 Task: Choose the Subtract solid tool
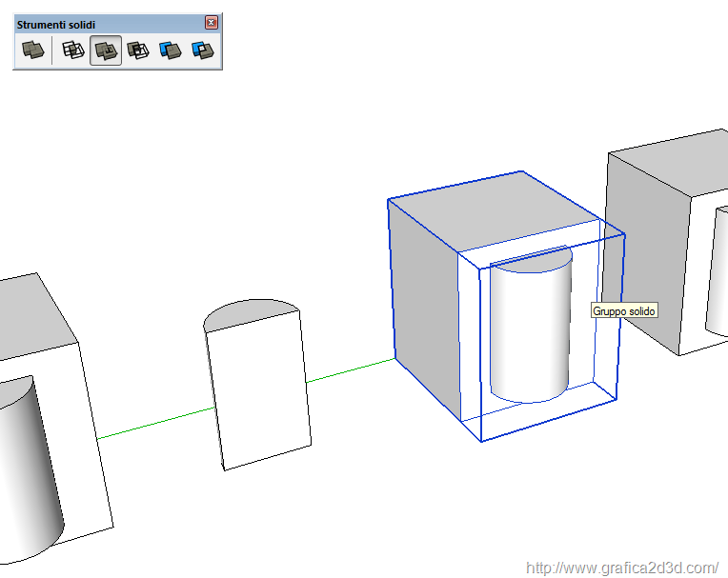(138, 50)
